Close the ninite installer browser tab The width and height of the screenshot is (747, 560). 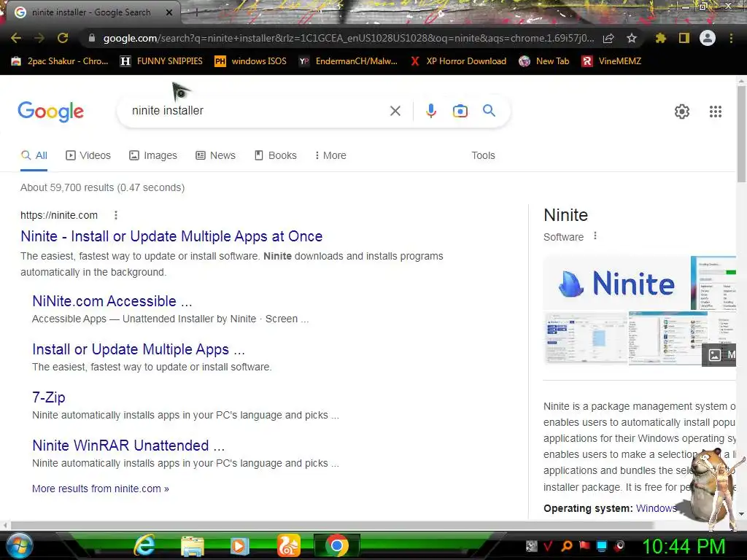click(x=169, y=12)
